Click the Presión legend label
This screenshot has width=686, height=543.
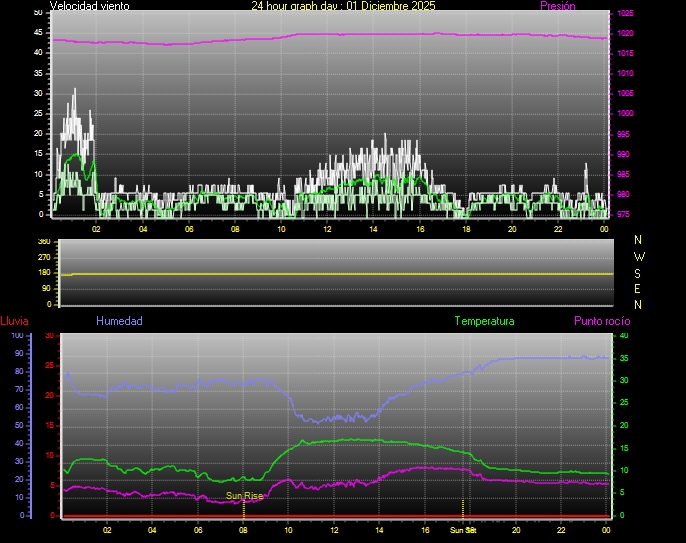click(557, 6)
